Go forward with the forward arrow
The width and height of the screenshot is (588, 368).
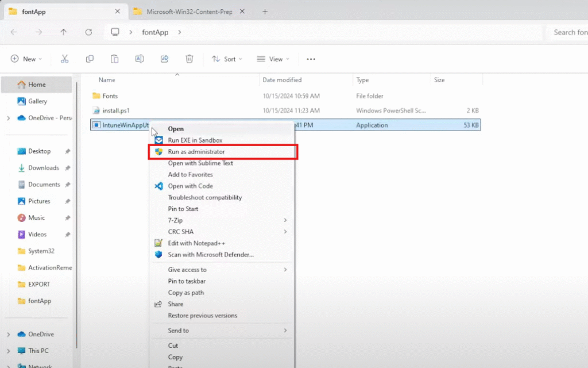[x=38, y=32]
